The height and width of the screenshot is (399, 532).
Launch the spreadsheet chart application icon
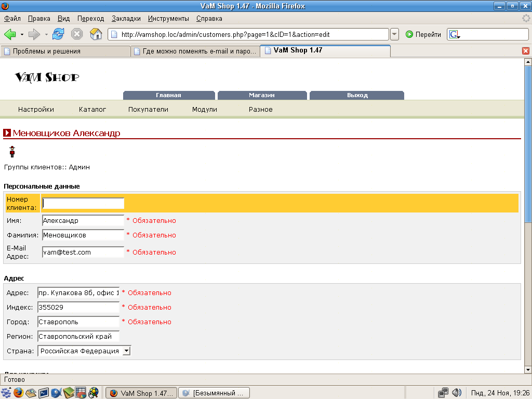click(81, 393)
